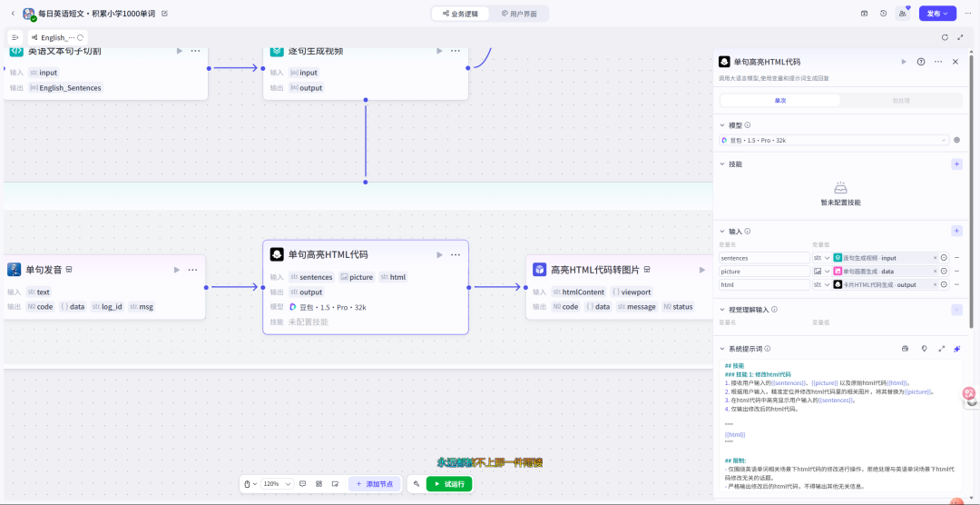Click the 试运行 test run button
Screen dimensions: 980x505
(x=449, y=484)
